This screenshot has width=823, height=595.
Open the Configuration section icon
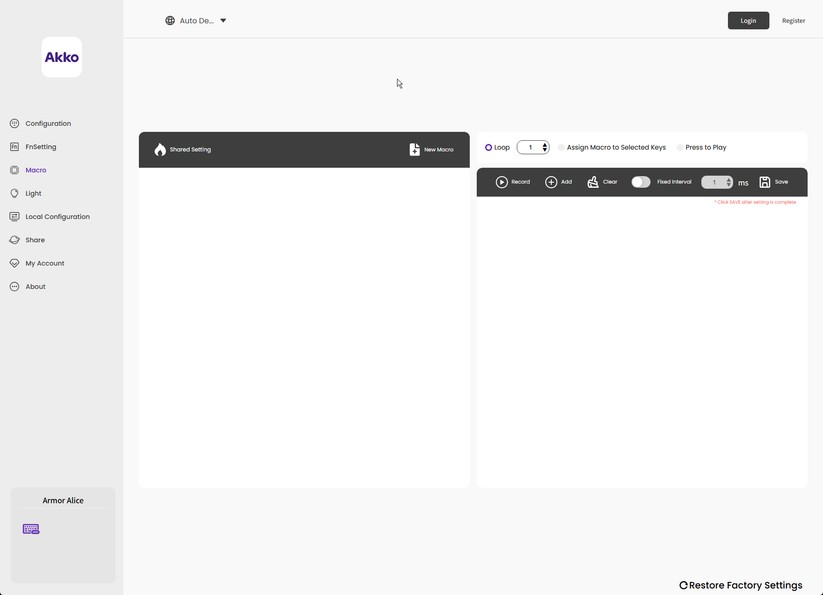point(14,123)
